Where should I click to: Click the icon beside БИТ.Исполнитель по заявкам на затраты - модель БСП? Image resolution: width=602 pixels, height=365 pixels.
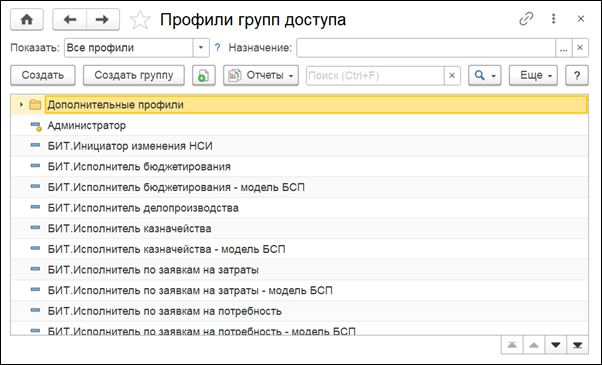point(35,290)
